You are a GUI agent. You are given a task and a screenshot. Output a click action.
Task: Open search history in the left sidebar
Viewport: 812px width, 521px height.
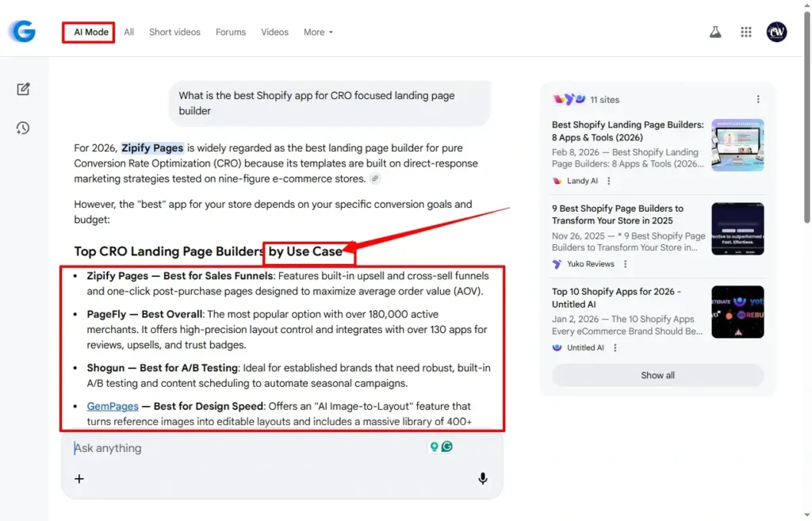[x=24, y=128]
